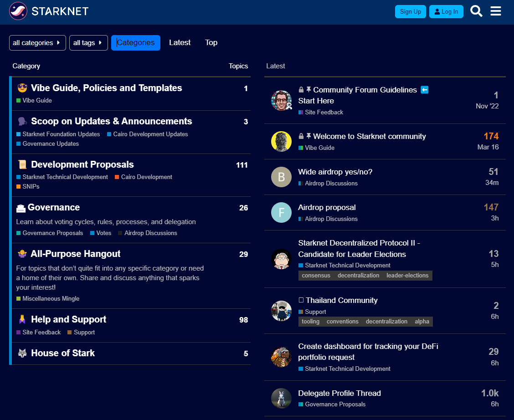The height and width of the screenshot is (420, 514).
Task: Open the all tags dropdown
Action: point(88,43)
